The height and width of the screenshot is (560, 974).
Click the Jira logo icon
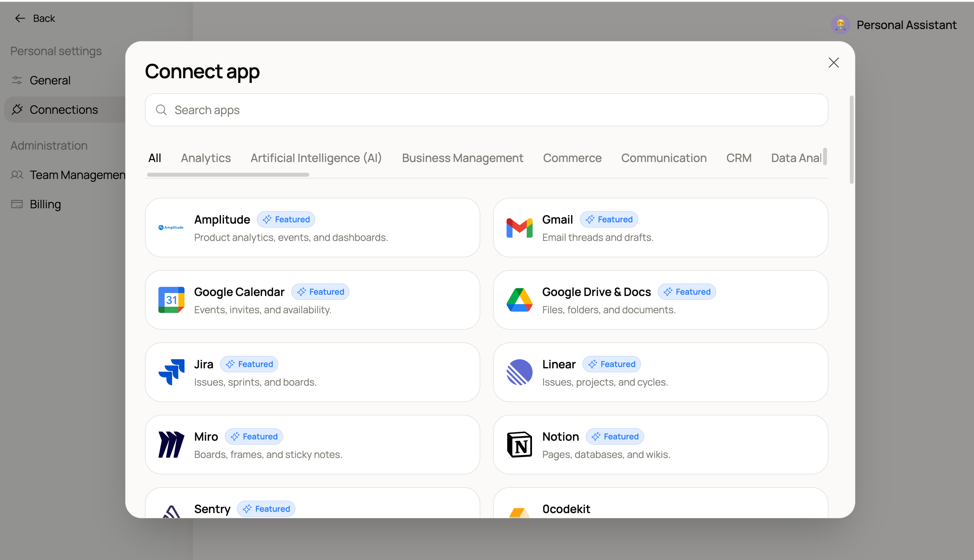[171, 372]
